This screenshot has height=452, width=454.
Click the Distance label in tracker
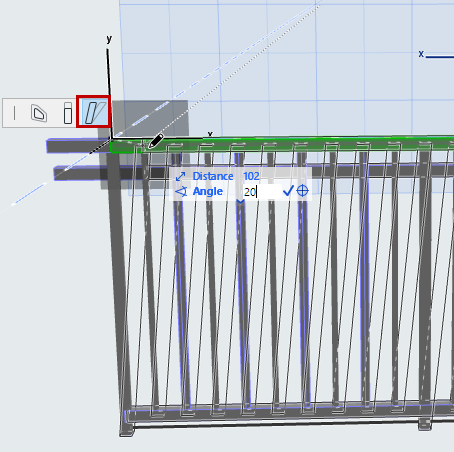[x=213, y=176]
